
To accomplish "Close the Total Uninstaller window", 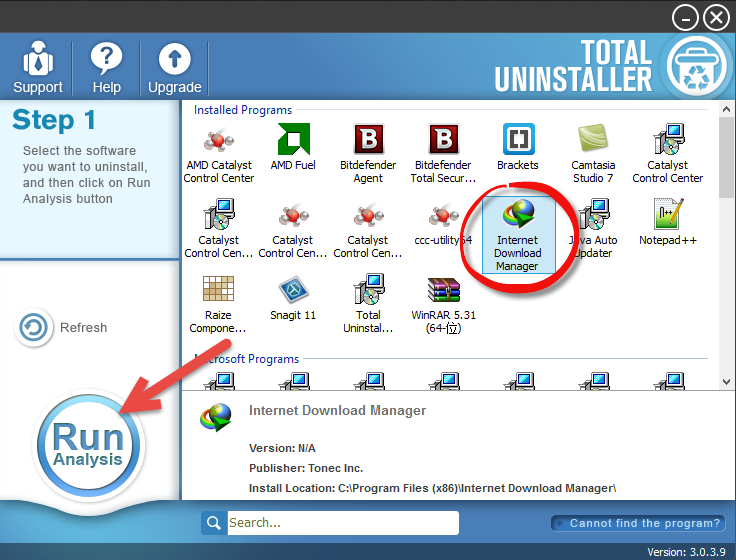I will (x=716, y=18).
